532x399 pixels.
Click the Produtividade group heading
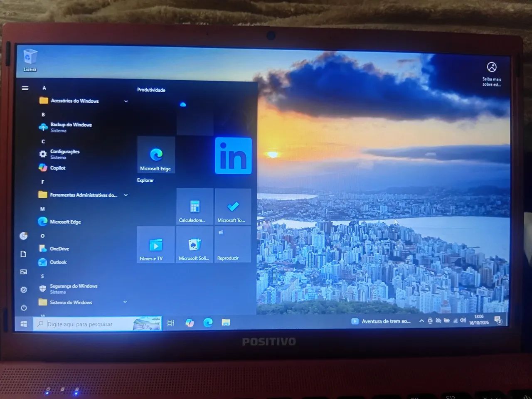coord(151,90)
